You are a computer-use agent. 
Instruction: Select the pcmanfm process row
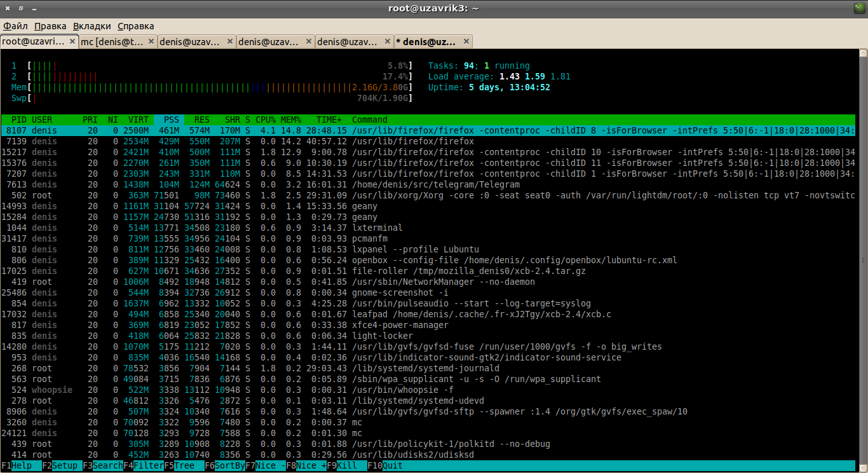pyautogui.click(x=428, y=238)
